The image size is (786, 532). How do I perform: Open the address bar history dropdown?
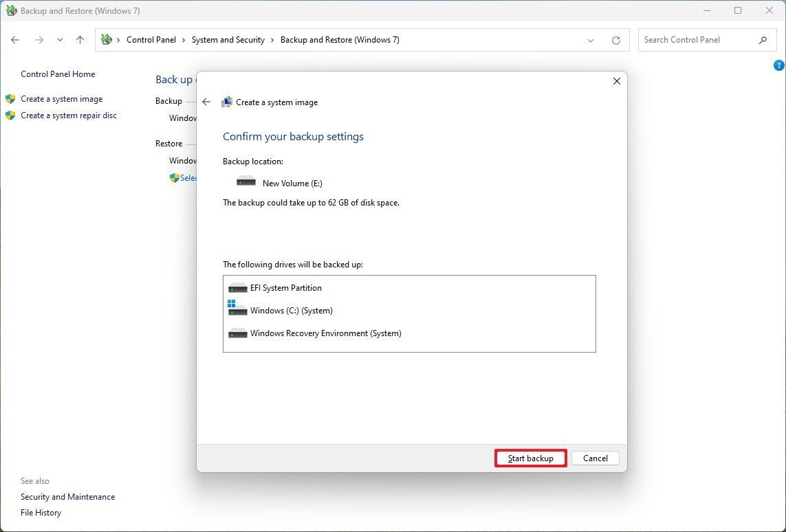click(x=590, y=40)
